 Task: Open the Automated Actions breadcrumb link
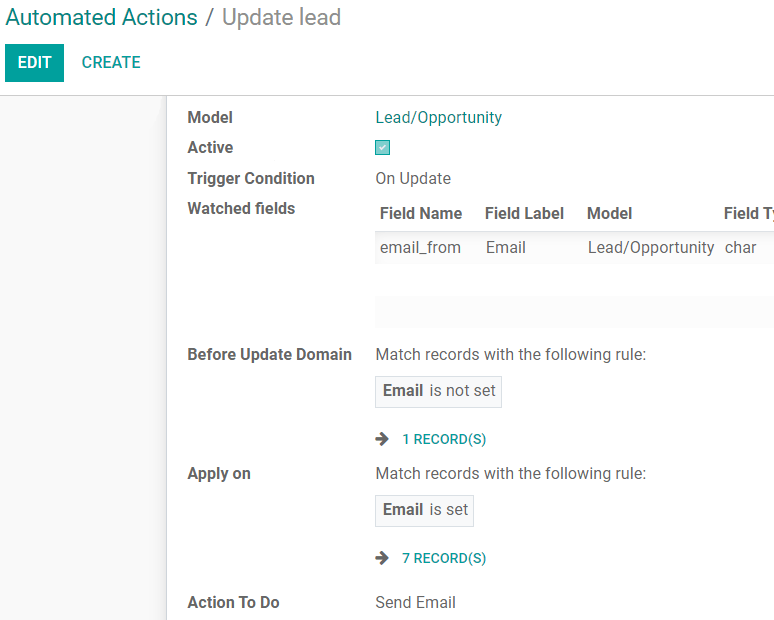(101, 18)
